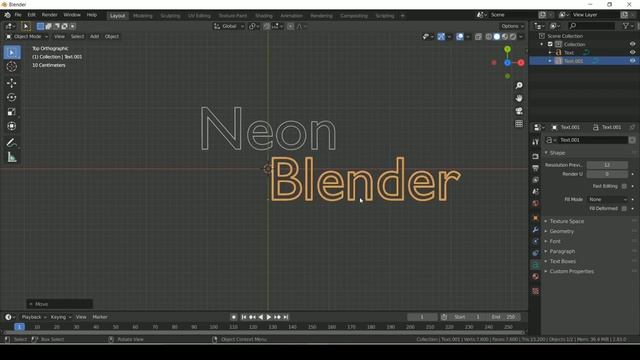
Task: Select the Select Box tool in the toolbar
Action: [x=12, y=53]
